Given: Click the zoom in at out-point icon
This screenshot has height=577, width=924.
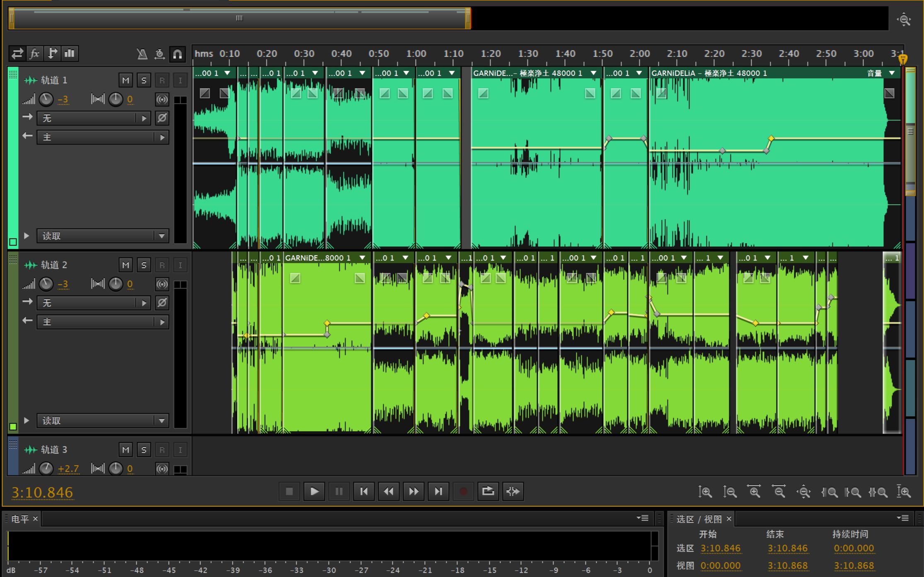Looking at the screenshot, I should (x=853, y=492).
